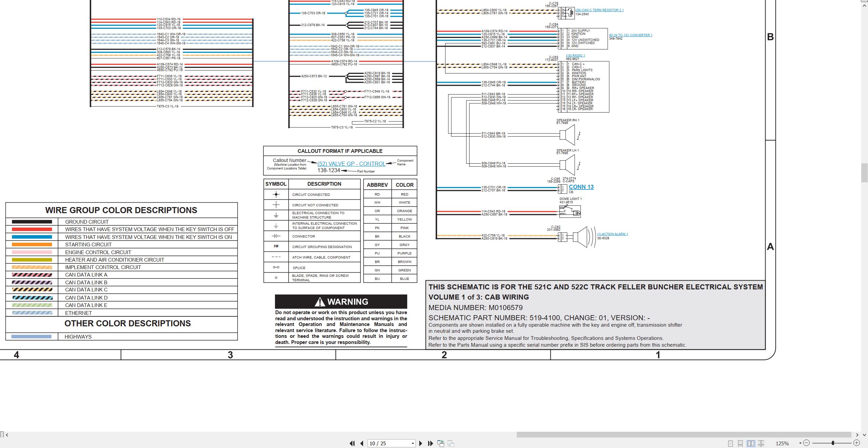Click the 125% zoom value
This screenshot has height=448, width=868.
point(783,443)
